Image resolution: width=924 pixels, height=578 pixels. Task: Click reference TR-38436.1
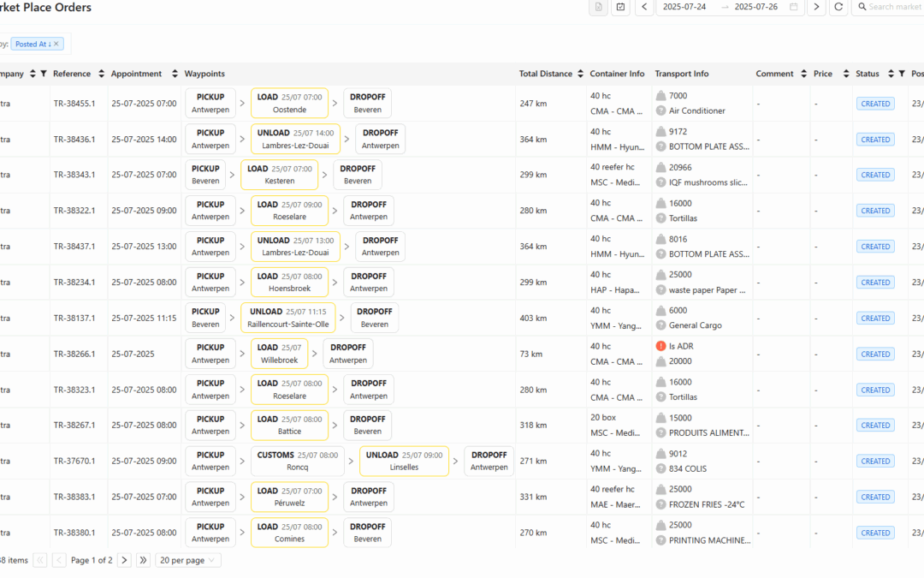tap(74, 140)
